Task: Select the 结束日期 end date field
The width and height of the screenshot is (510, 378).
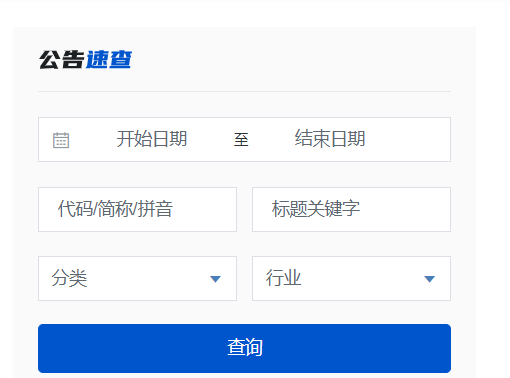Action: [330, 139]
